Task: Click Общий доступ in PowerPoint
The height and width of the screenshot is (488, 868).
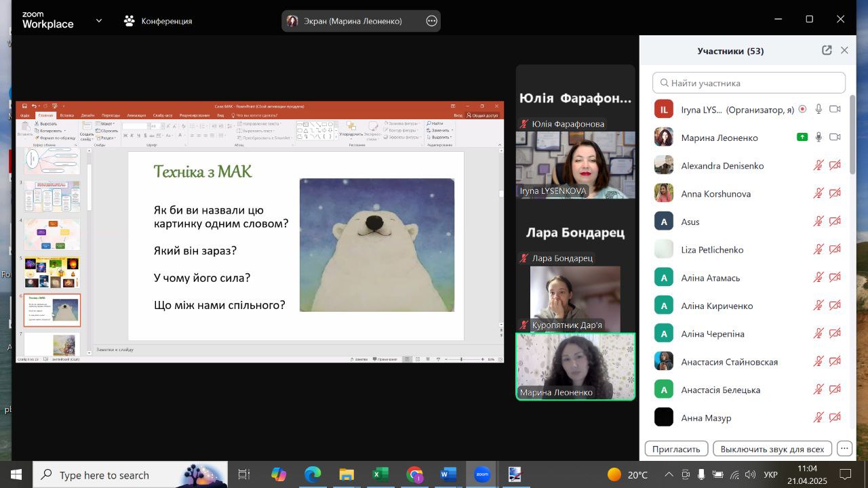Action: click(483, 115)
